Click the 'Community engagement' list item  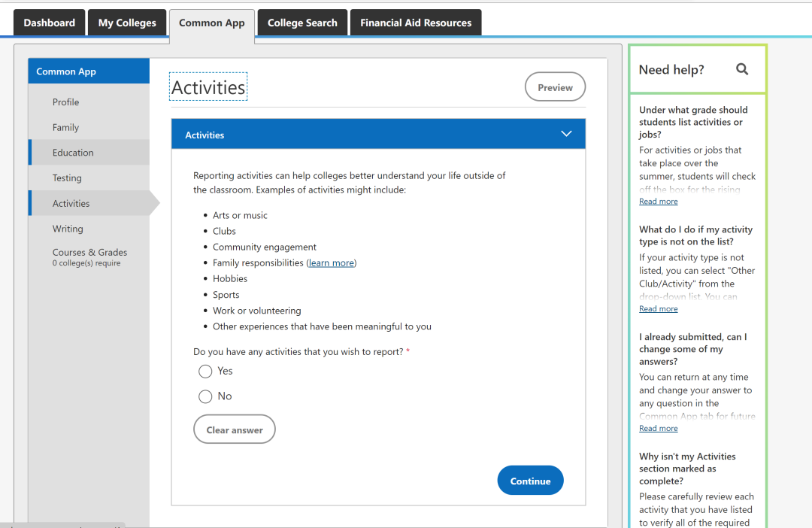(x=264, y=247)
